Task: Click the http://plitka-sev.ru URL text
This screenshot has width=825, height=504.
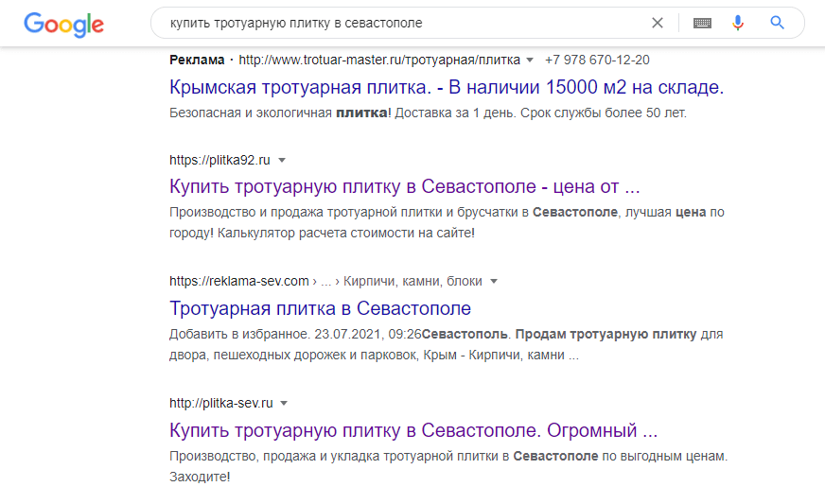Action: pos(220,403)
